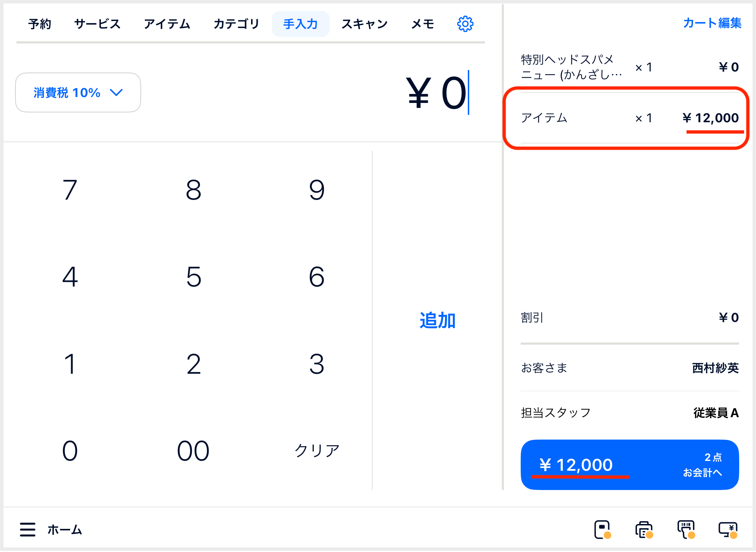Select the アイテム ¥12,000 cart line
This screenshot has width=756, height=552.
pos(630,118)
